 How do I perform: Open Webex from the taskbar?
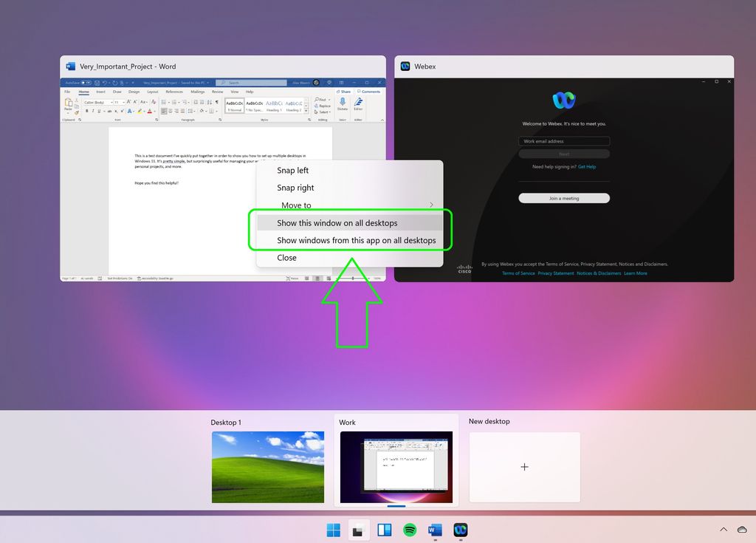click(461, 530)
